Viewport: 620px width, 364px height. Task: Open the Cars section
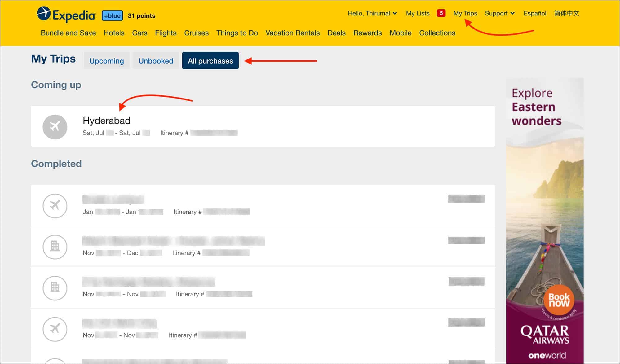(139, 33)
